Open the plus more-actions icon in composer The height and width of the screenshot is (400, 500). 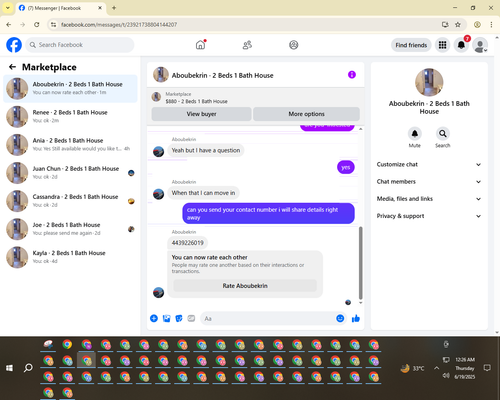click(x=154, y=318)
